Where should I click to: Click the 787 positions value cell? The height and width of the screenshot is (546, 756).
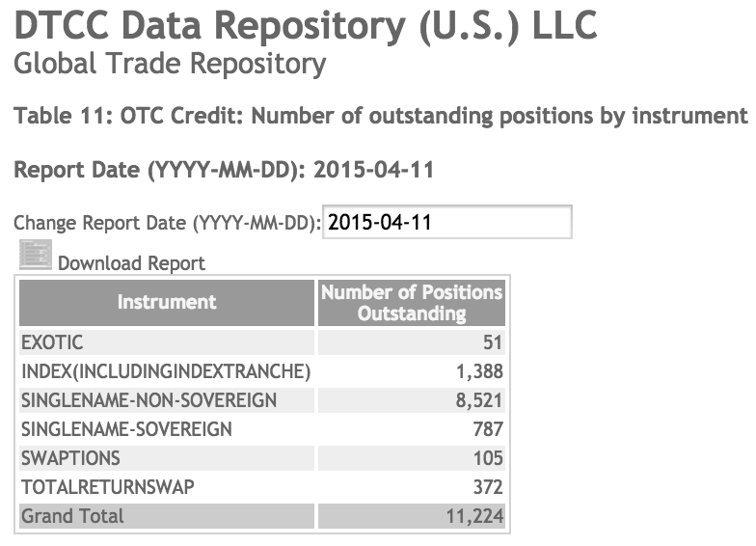[411, 429]
